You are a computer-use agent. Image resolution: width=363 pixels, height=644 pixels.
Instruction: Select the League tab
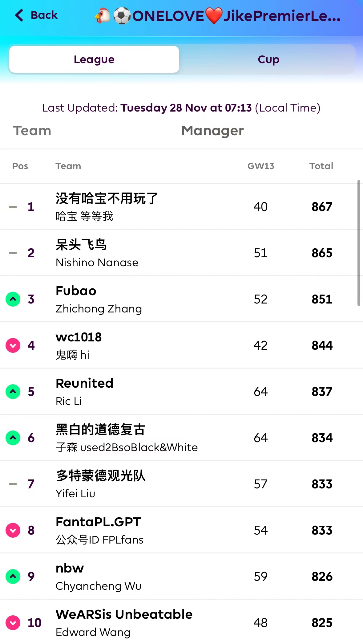pos(94,59)
